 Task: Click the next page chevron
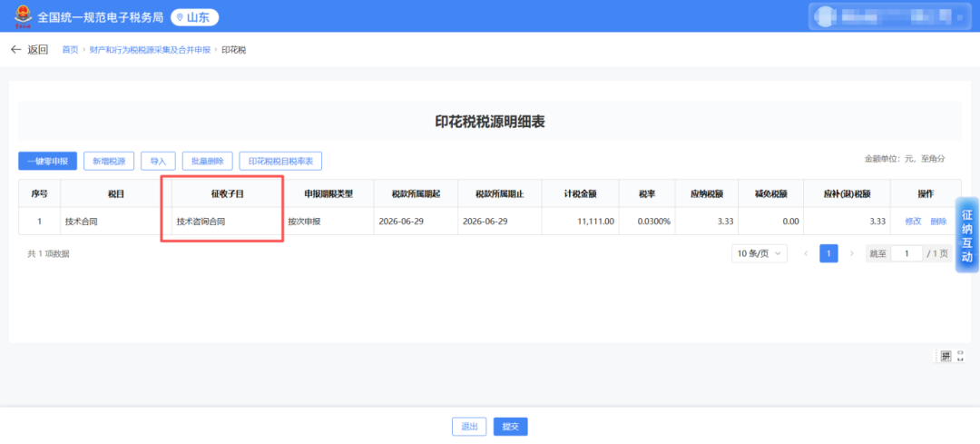click(x=851, y=253)
